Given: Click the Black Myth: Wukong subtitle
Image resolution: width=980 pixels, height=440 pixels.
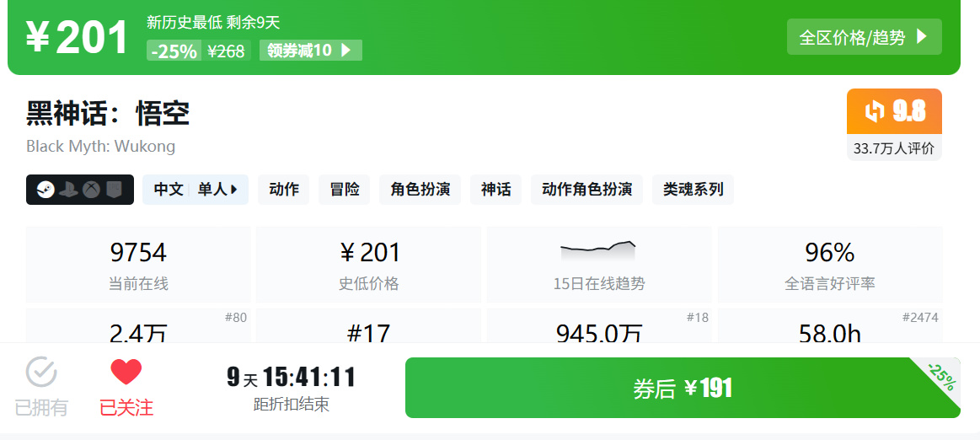Looking at the screenshot, I should 100,147.
